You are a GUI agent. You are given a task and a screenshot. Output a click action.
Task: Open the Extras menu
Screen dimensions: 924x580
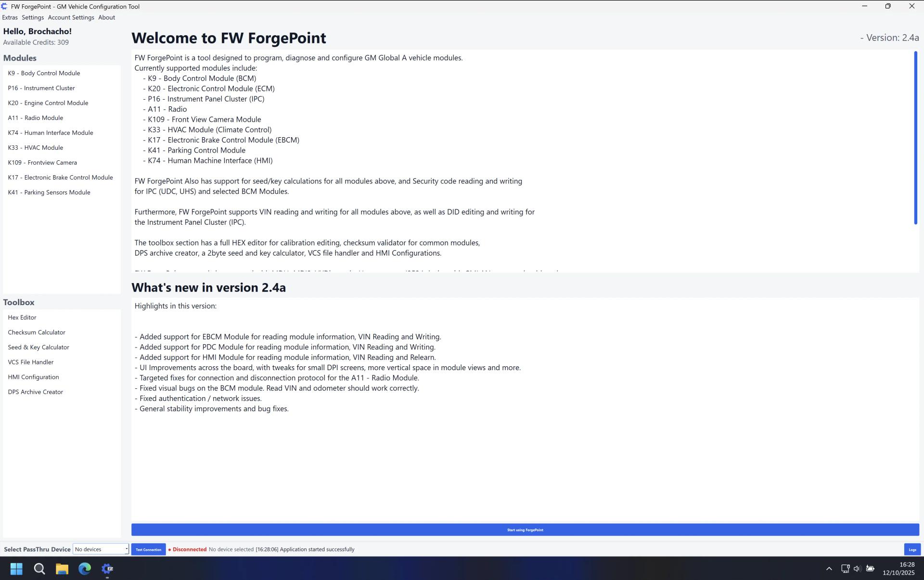point(10,17)
